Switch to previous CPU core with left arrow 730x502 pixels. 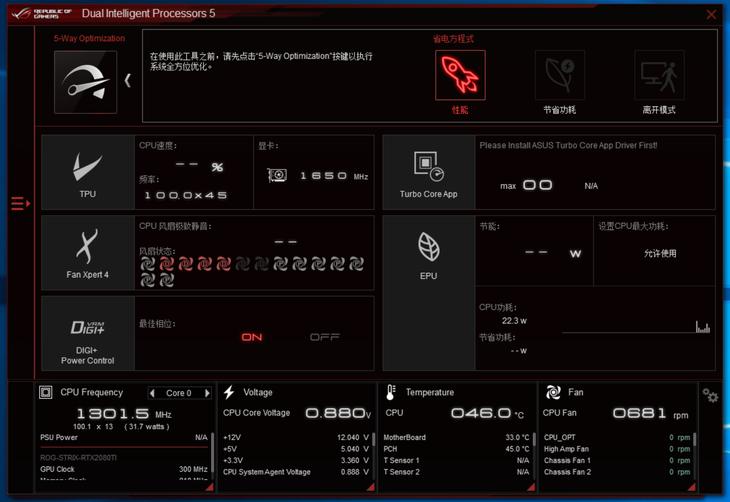[152, 393]
